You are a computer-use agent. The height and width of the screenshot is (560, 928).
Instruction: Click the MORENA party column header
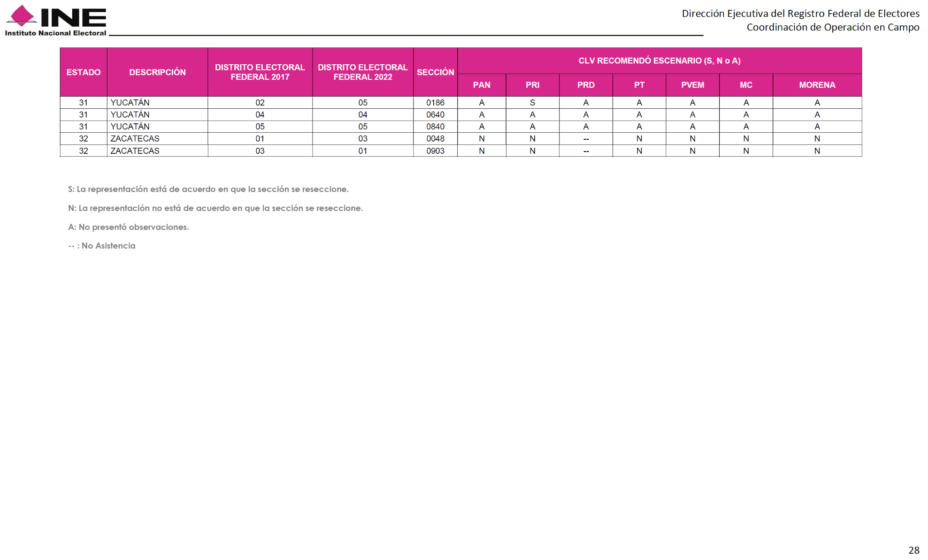817,85
